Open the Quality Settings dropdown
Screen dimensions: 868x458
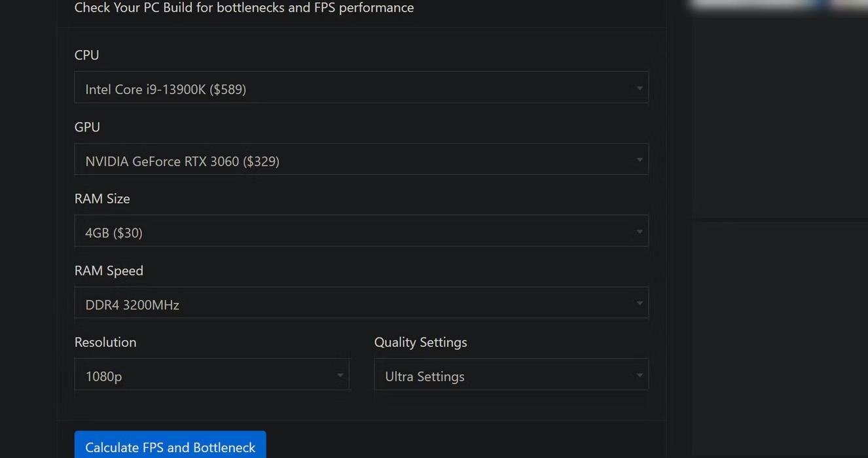click(511, 374)
